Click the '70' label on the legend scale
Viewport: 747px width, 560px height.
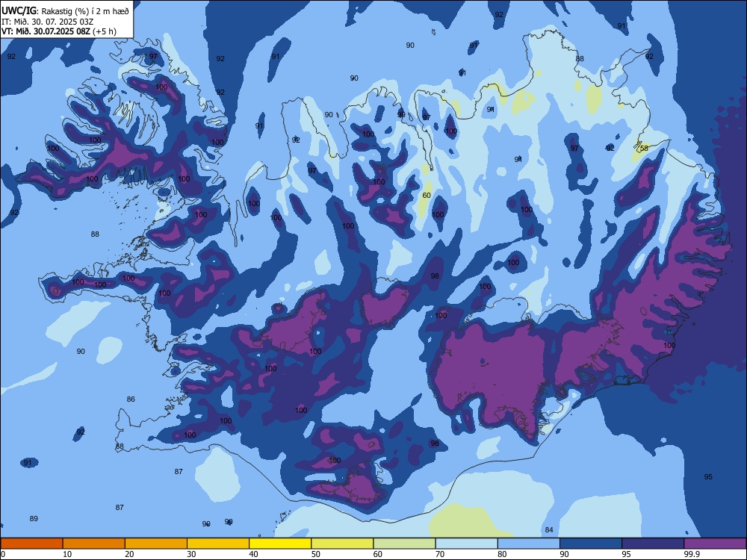coord(440,554)
